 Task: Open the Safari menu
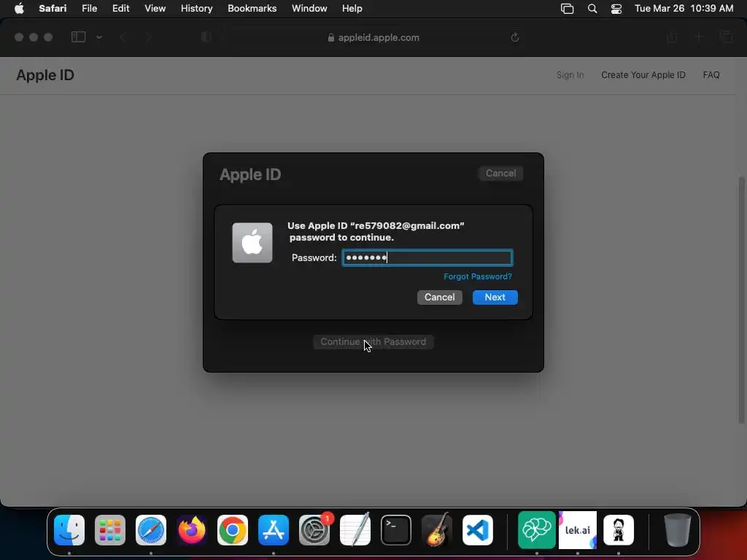tap(53, 9)
